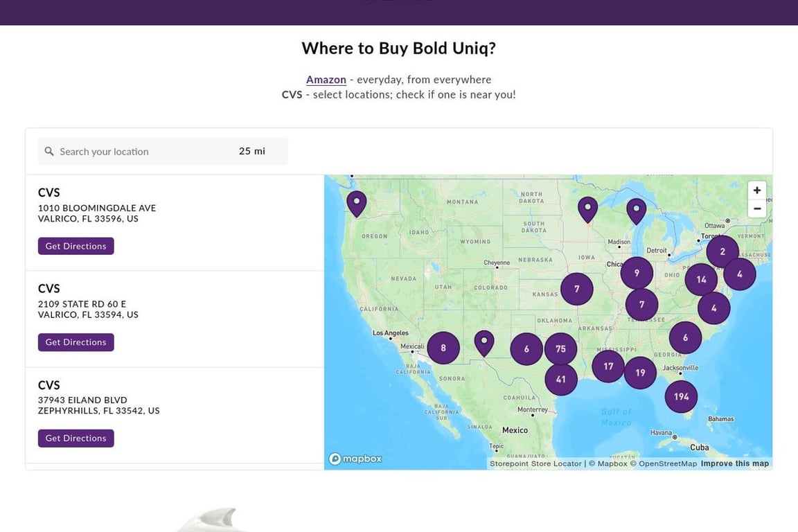Open the 9-store cluster near Chicago
798x532 pixels.
637,273
